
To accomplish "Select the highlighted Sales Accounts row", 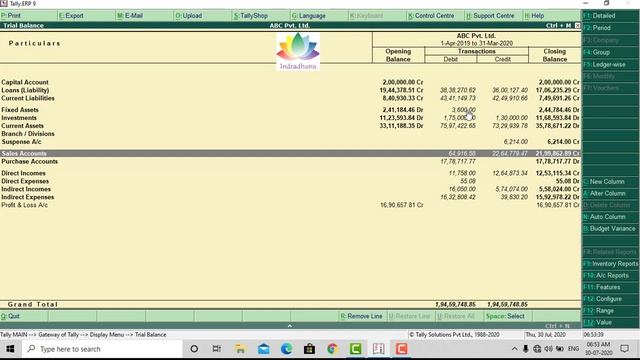I will click(x=290, y=153).
